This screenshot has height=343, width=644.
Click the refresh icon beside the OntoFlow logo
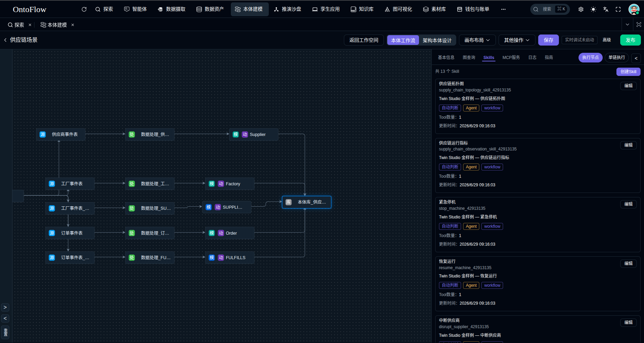(84, 9)
